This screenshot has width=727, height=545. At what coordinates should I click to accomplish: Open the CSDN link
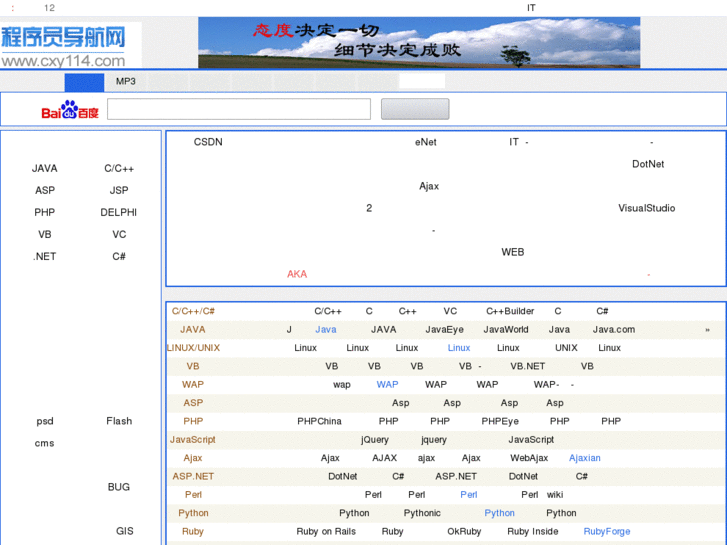(208, 142)
